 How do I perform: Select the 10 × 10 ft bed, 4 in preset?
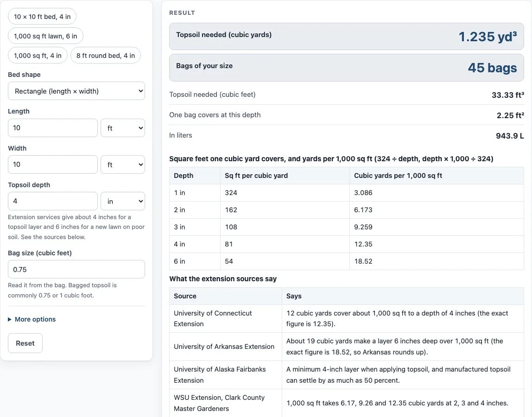point(42,17)
